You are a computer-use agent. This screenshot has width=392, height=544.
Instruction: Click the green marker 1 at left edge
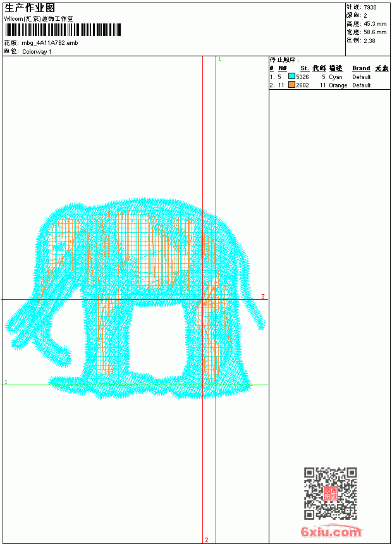6,382
